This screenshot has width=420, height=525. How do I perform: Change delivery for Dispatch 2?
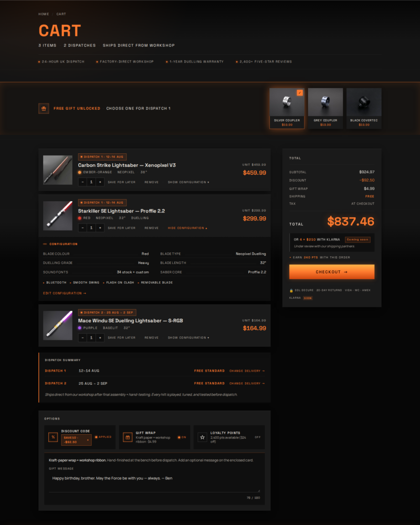pyautogui.click(x=247, y=383)
